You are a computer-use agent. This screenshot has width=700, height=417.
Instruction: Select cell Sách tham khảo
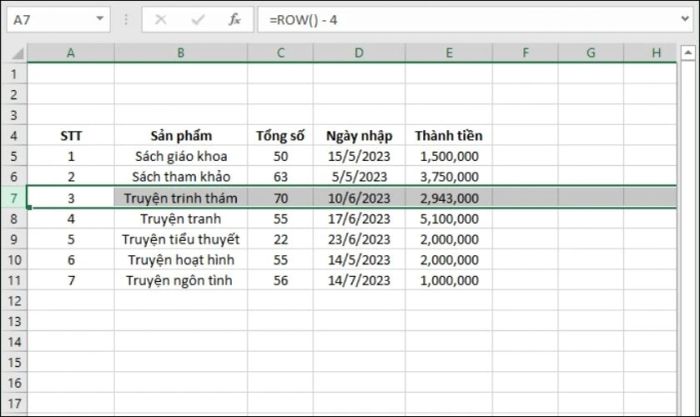click(x=180, y=176)
